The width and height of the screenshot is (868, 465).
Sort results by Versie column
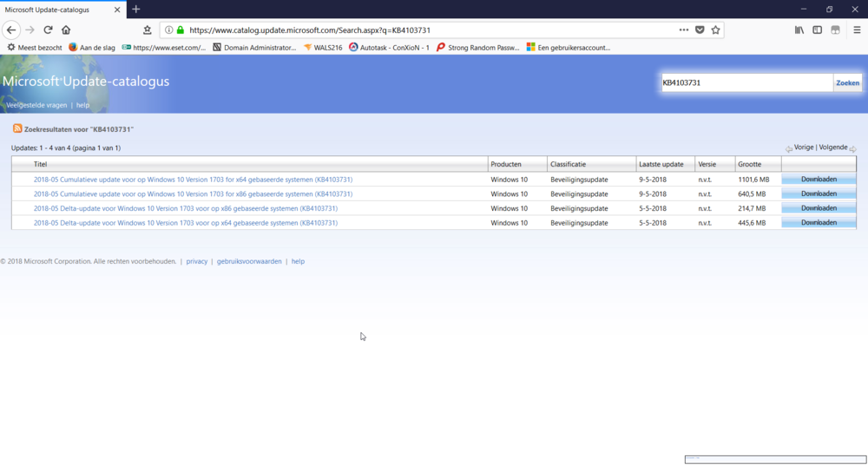click(707, 165)
